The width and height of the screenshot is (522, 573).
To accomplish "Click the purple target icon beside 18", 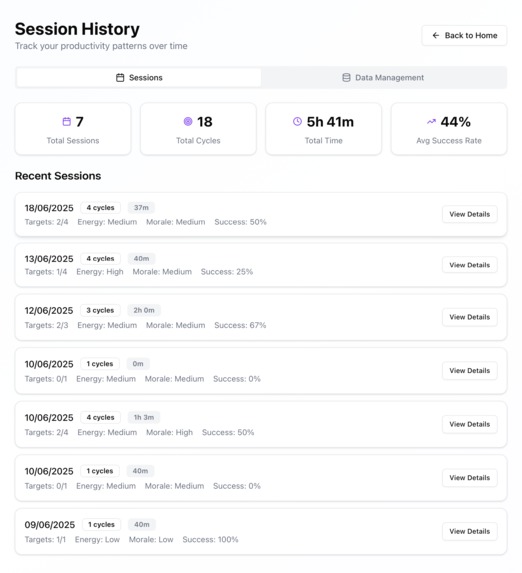I will click(x=188, y=121).
